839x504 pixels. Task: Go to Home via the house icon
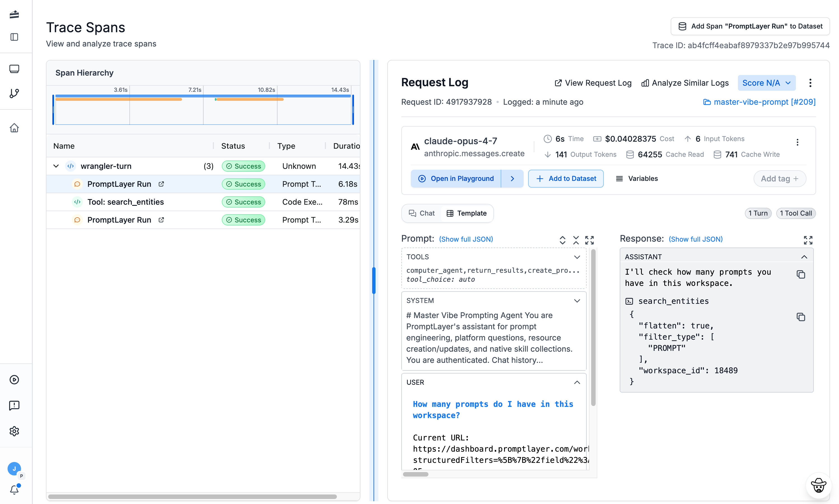[x=14, y=128]
